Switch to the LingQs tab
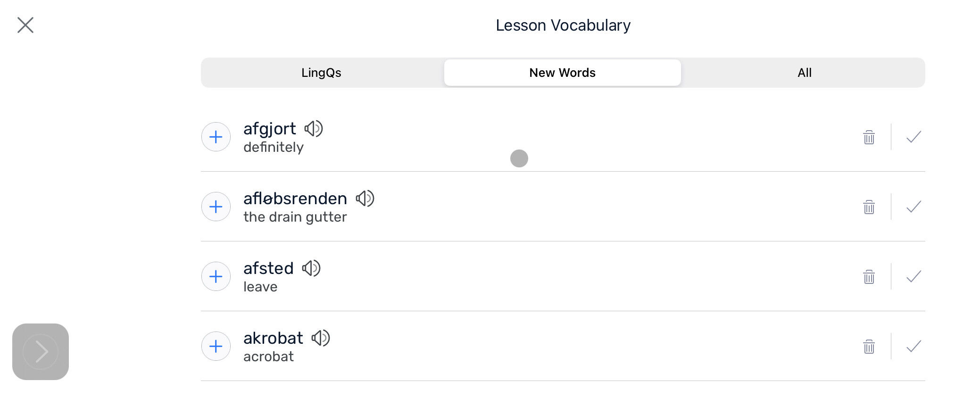 (x=322, y=73)
